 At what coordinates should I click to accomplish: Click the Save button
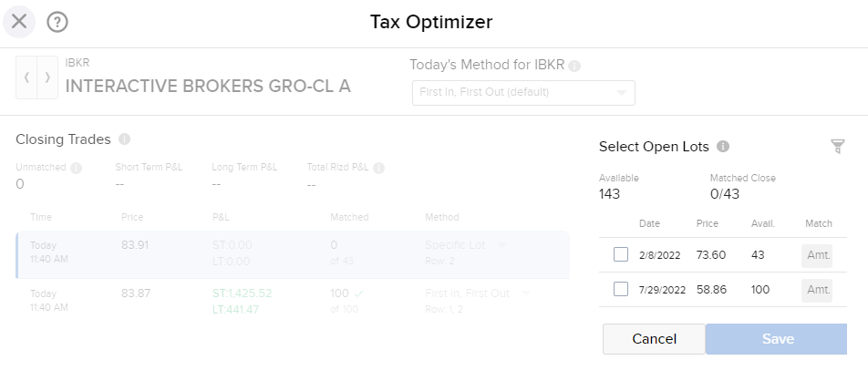coord(777,339)
